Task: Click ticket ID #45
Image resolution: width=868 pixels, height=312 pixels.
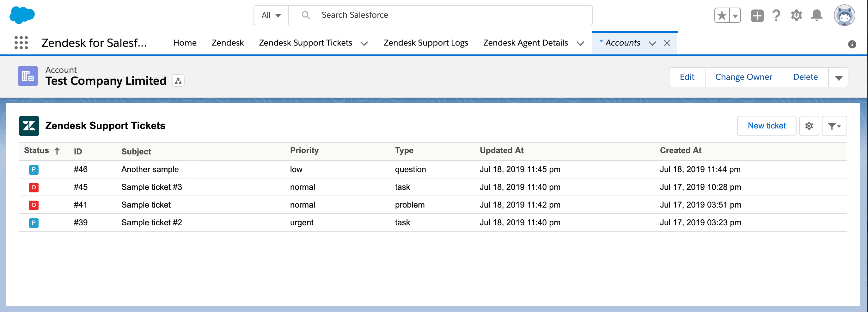Action: coord(81,187)
